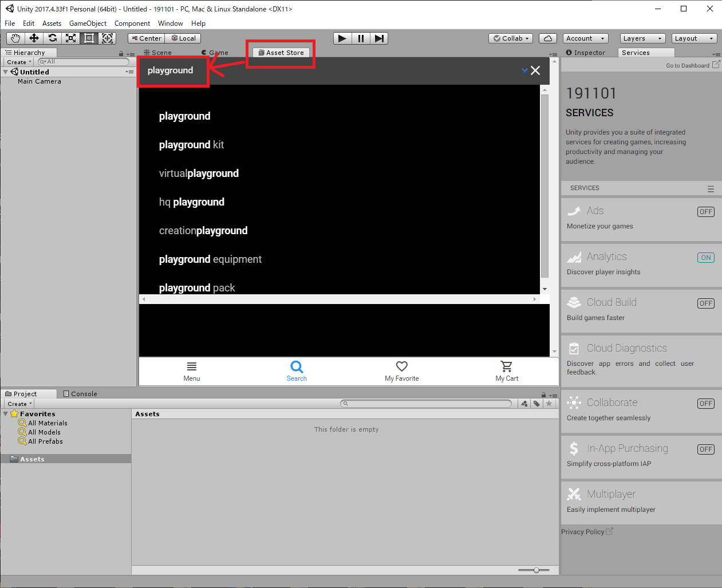Open the Services hamburger list icon
This screenshot has height=588, width=722.
(711, 189)
